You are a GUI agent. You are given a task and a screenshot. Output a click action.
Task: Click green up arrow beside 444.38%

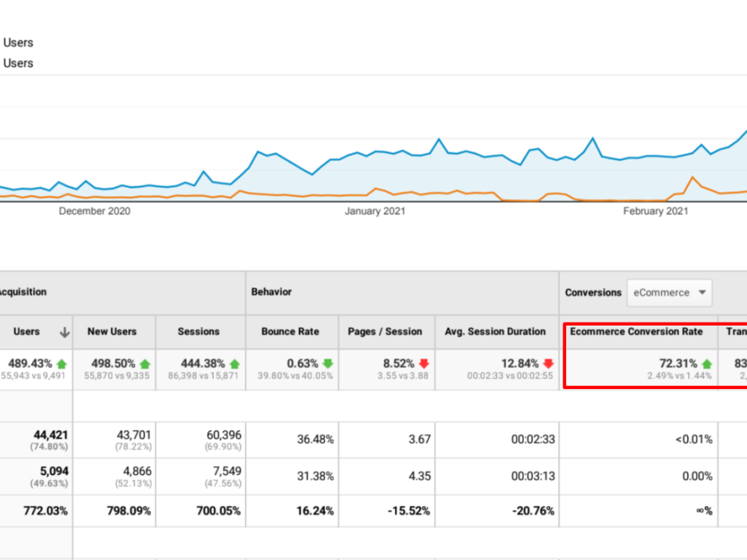click(235, 364)
